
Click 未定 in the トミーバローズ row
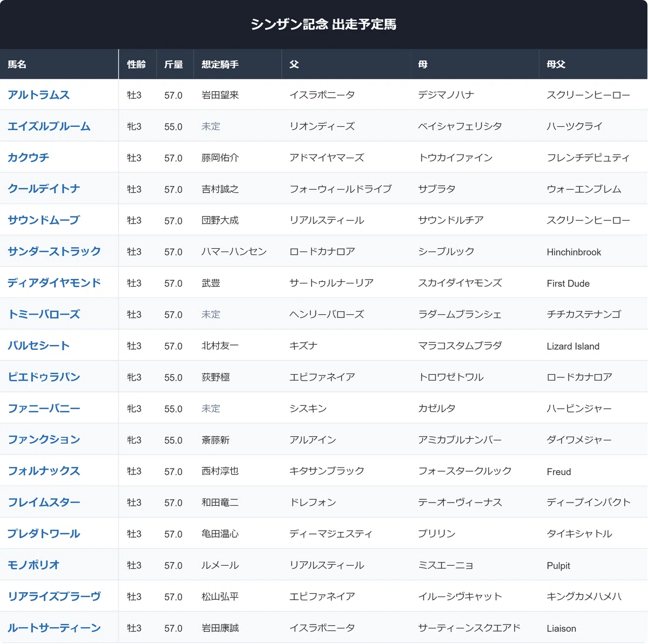(211, 314)
